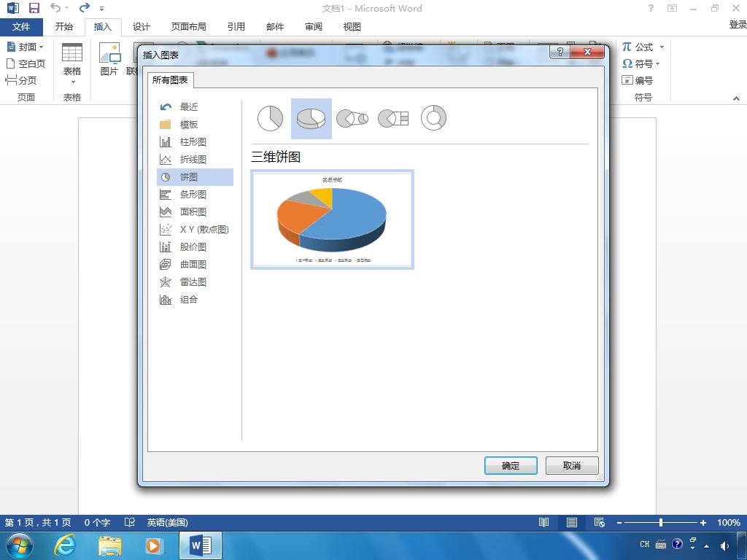This screenshot has width=747, height=560.
Task: Click the 英语(美国) language indicator
Action: [167, 522]
